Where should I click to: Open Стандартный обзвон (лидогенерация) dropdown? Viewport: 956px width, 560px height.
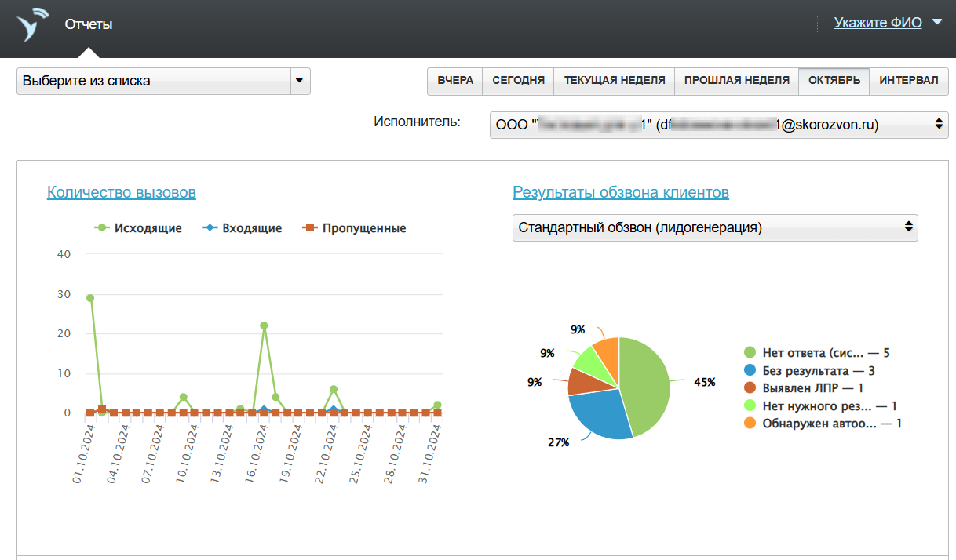point(715,227)
